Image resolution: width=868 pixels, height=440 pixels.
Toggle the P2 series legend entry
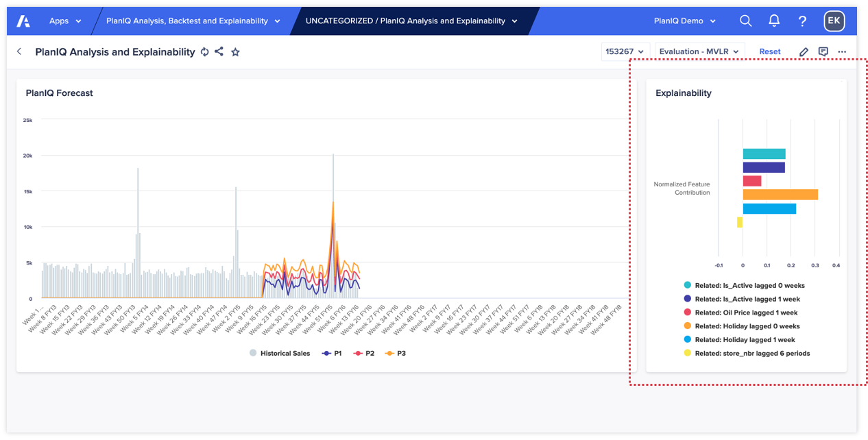coord(363,354)
